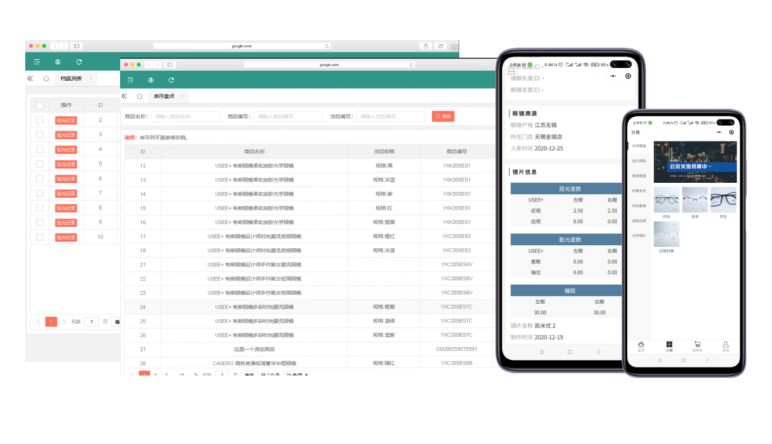
Task: Click the refresh icon in front window header
Action: click(171, 79)
